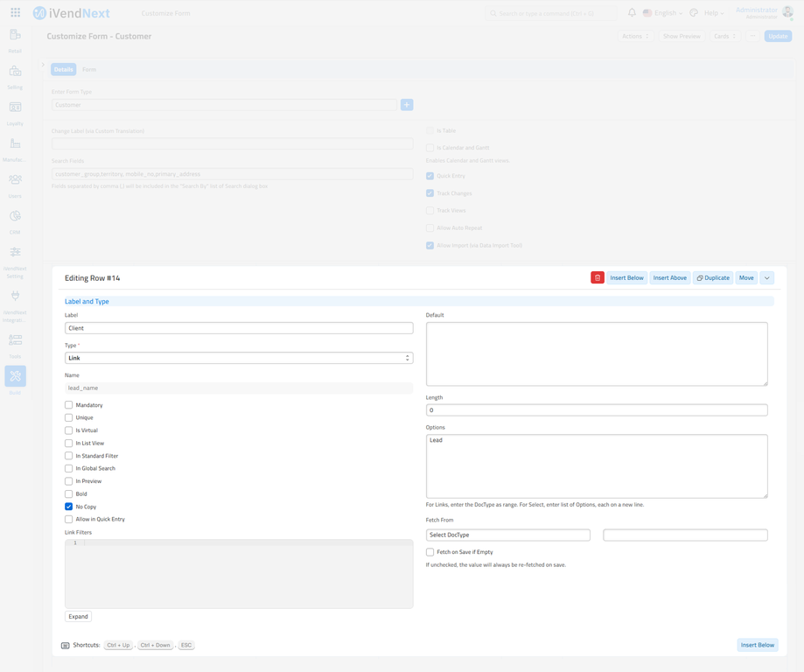Click inside the Label field containing Client
804x672 pixels.
(236, 327)
